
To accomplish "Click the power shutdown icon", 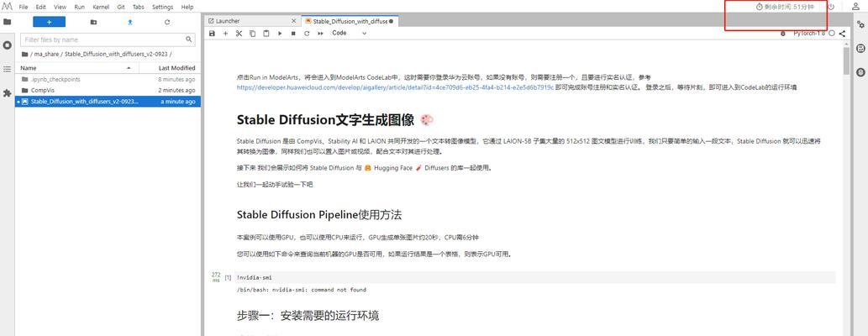I will click(831, 7).
